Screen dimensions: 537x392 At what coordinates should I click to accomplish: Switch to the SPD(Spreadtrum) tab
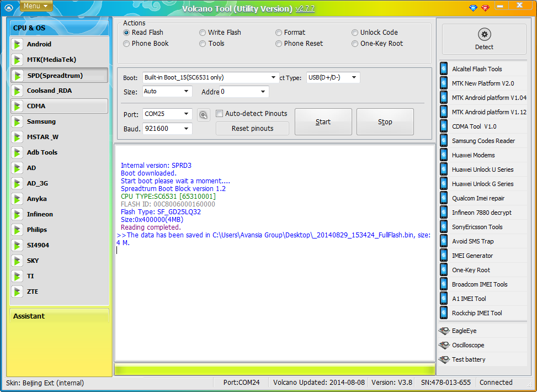pyautogui.click(x=59, y=76)
